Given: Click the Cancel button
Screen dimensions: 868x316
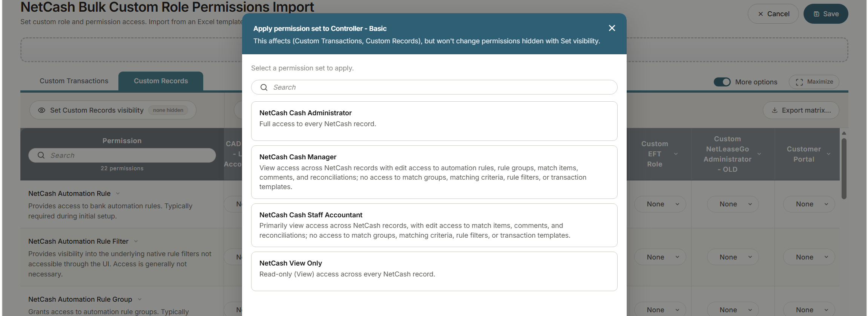Looking at the screenshot, I should 773,14.
